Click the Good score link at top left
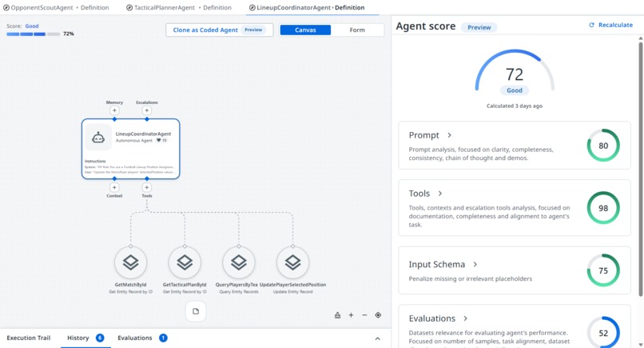This screenshot has height=348, width=644. [32, 26]
